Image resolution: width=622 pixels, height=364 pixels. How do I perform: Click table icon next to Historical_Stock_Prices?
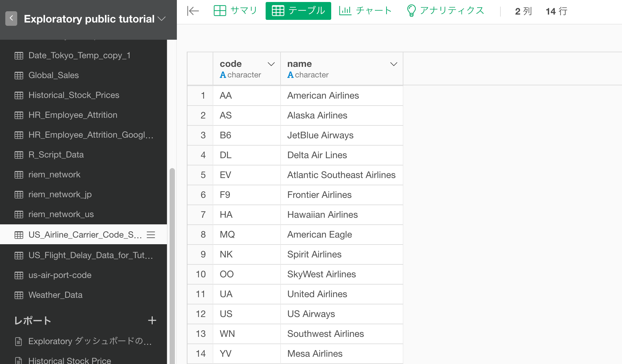coord(19,95)
